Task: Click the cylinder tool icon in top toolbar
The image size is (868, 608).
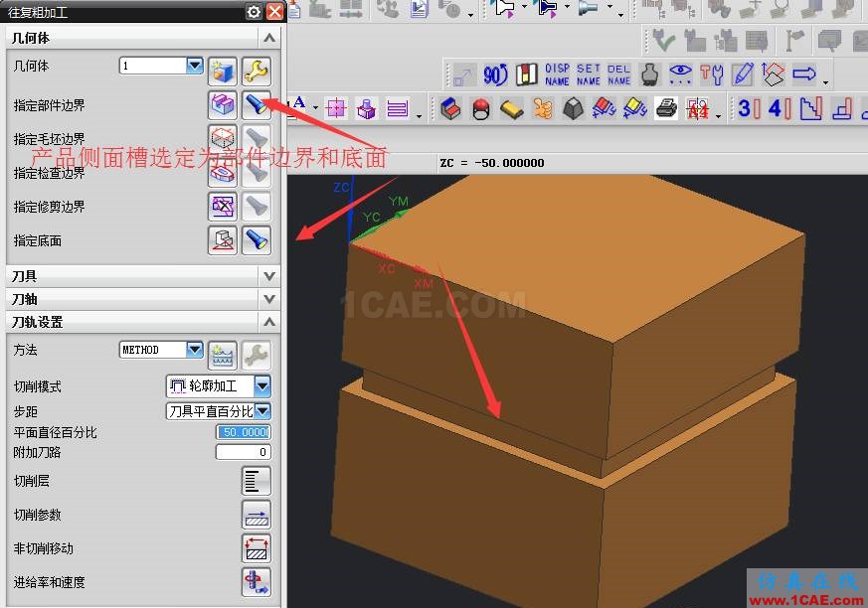Action: [589, 9]
